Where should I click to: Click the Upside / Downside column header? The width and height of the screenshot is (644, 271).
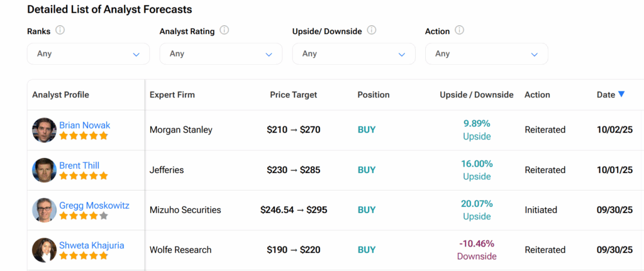(476, 95)
